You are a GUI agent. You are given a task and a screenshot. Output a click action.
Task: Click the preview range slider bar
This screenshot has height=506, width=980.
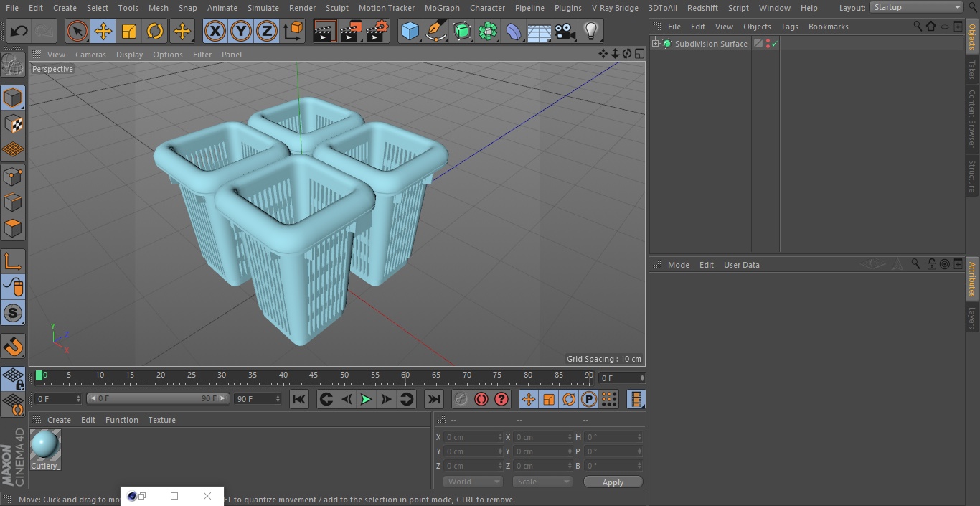click(158, 398)
